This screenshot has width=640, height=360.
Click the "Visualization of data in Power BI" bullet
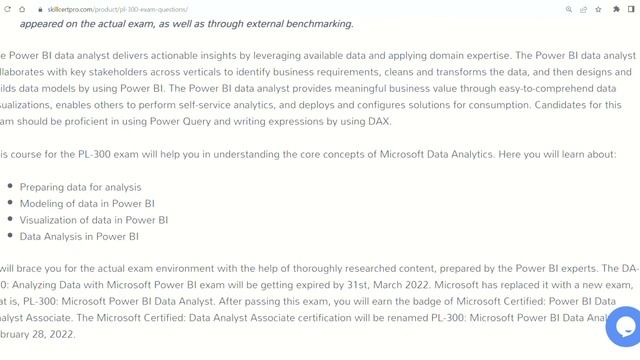[x=94, y=220]
